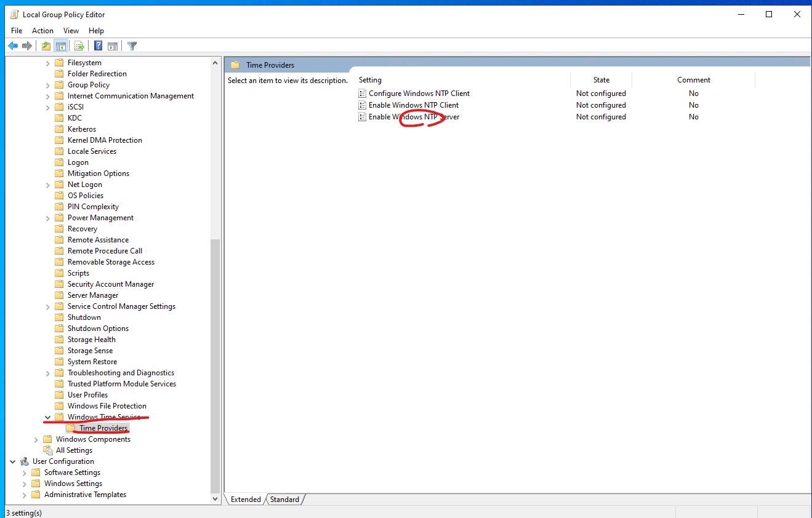This screenshot has width=812, height=518.
Task: Click the Software Settings folder icon
Action: point(36,472)
